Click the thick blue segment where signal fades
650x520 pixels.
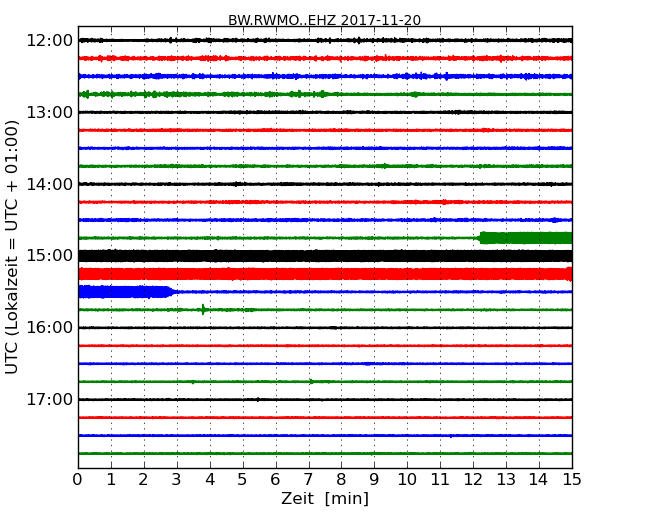click(127, 292)
